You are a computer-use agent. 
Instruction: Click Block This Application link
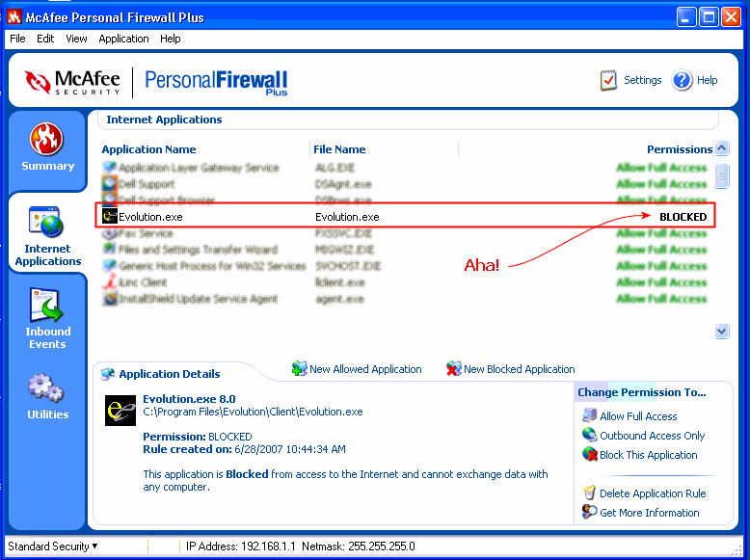pos(648,455)
